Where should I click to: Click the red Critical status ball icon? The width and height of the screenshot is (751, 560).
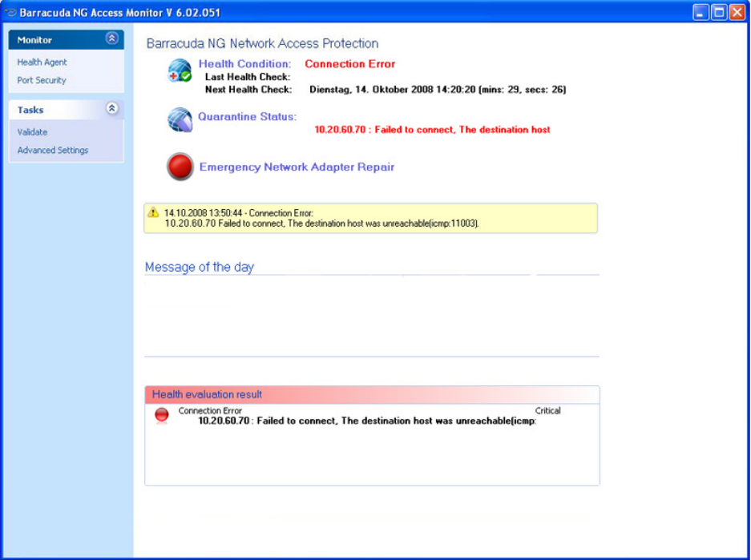[x=162, y=415]
